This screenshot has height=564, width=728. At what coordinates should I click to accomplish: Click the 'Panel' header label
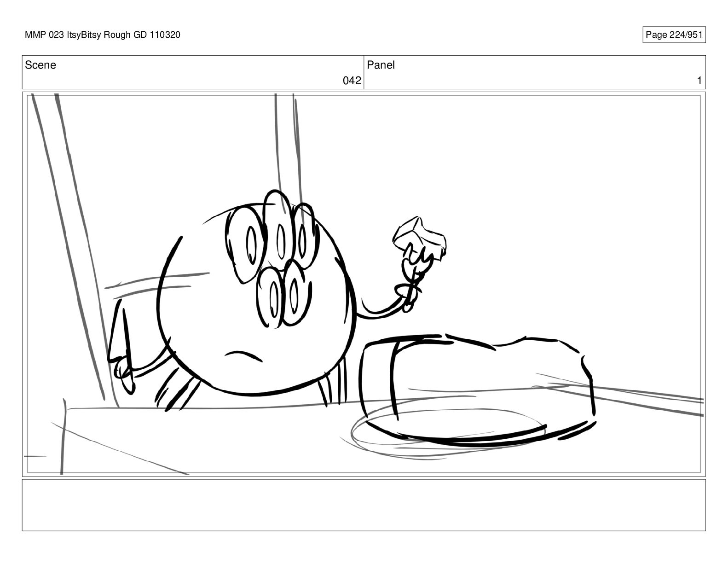click(381, 65)
